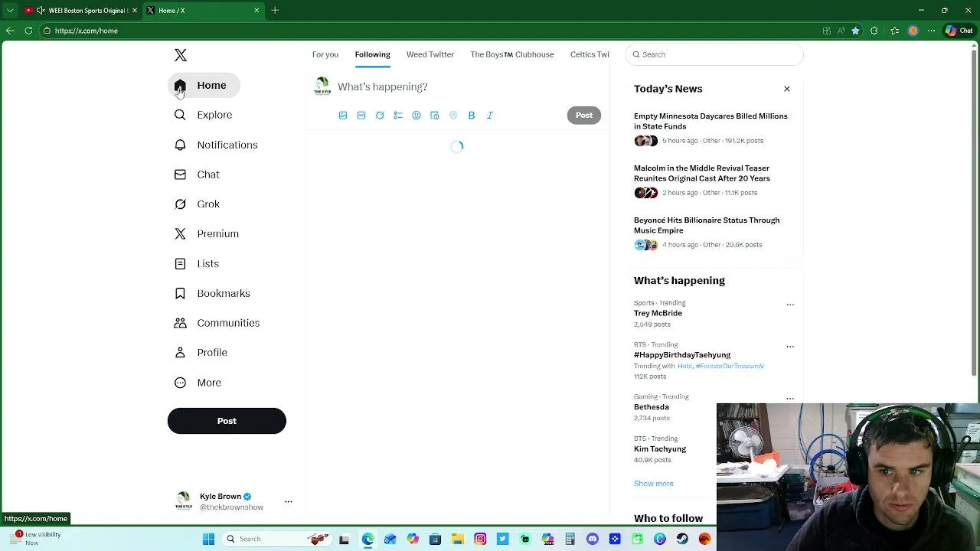This screenshot has width=980, height=551.
Task: Reload the page with refresh button
Action: pyautogui.click(x=28, y=31)
